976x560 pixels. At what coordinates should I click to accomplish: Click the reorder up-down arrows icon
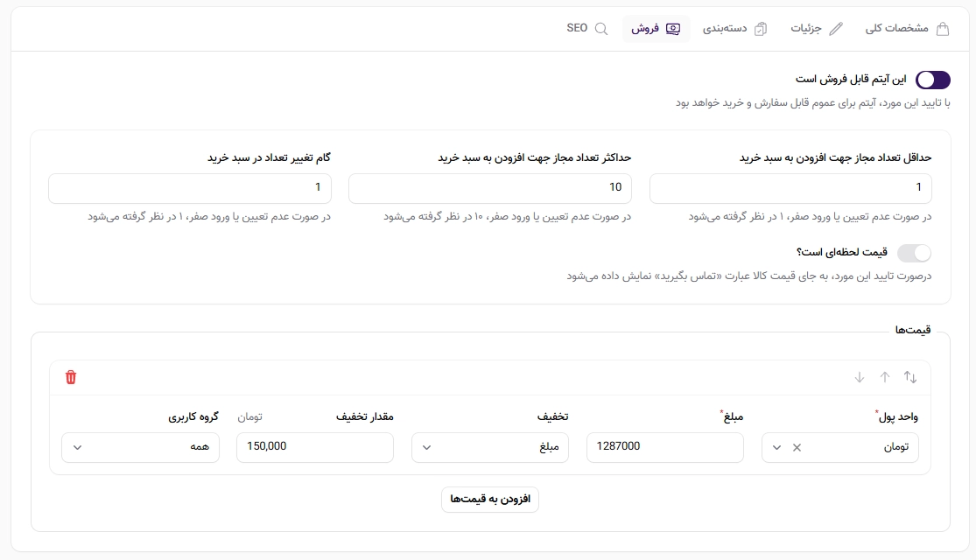(x=910, y=377)
